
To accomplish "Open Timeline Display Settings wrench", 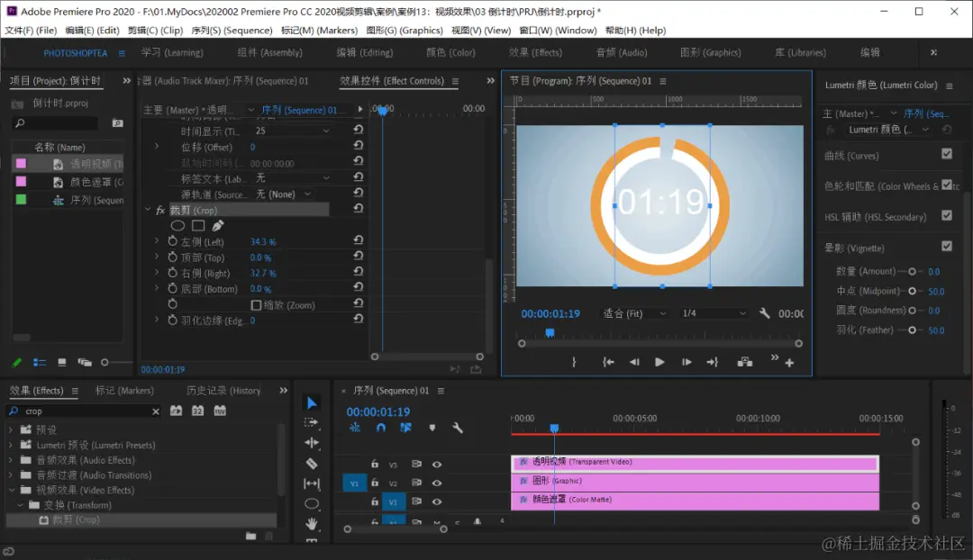I will pos(458,428).
